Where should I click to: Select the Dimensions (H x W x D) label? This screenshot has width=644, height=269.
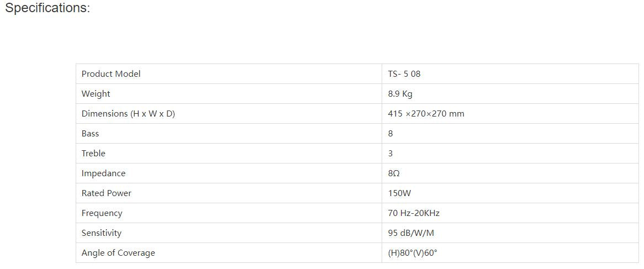[128, 114]
